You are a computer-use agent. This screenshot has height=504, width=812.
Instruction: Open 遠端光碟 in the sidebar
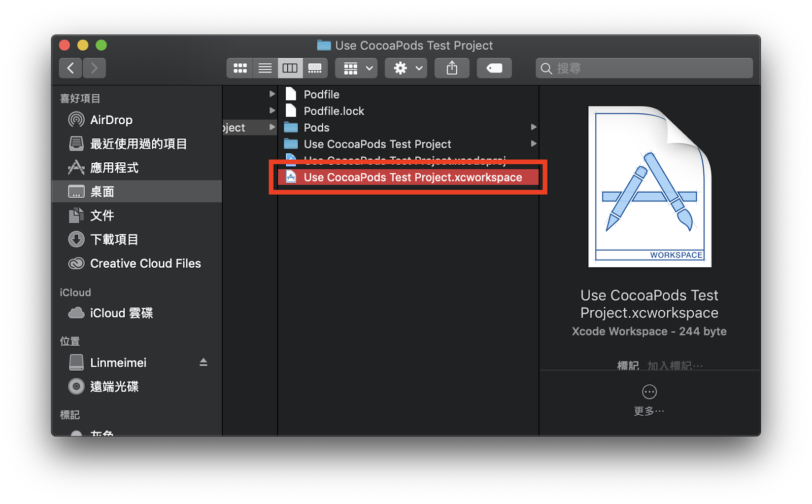pyautogui.click(x=136, y=386)
